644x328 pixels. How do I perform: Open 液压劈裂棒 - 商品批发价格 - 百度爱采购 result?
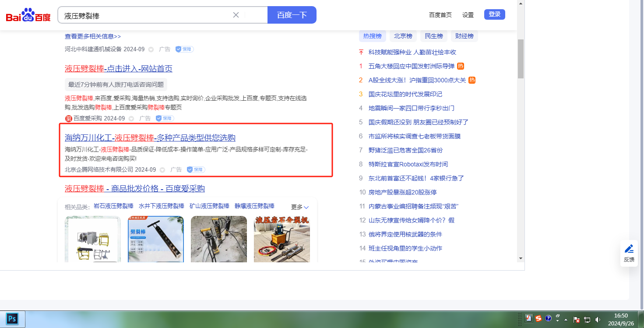click(135, 189)
